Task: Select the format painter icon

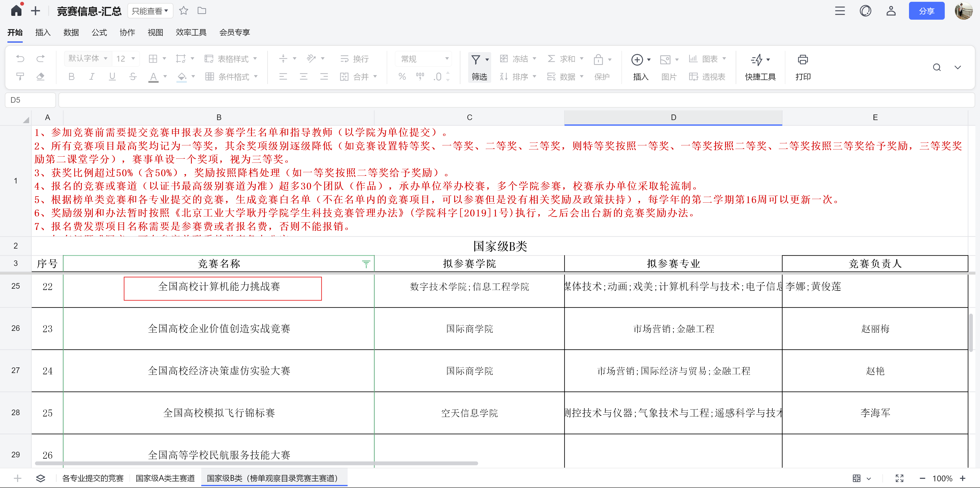Action: coord(20,76)
